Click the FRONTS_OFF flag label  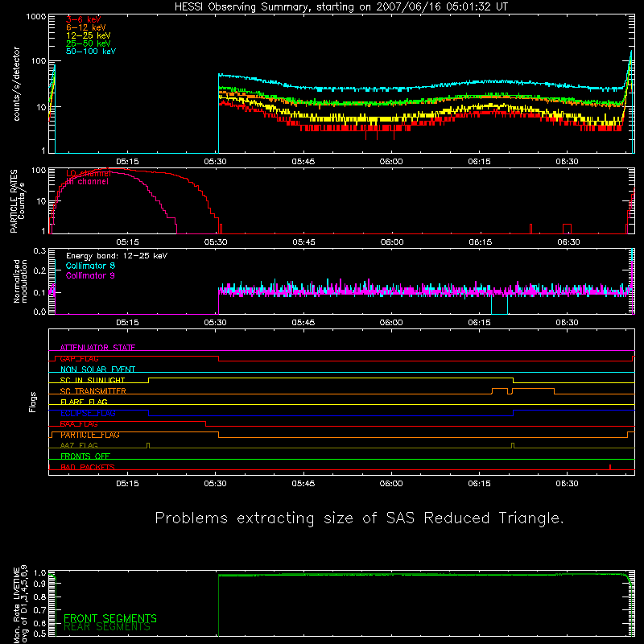(x=85, y=456)
